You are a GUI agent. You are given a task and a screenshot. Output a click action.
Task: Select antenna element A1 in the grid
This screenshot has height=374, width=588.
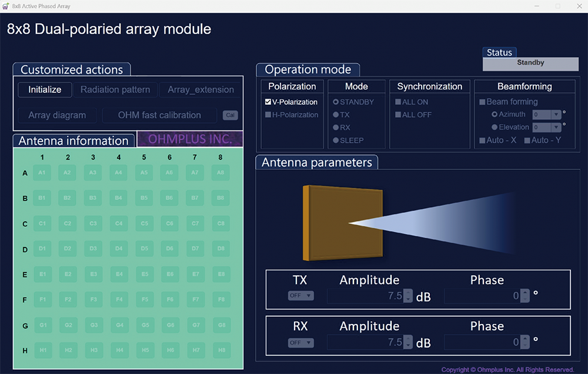[42, 173]
